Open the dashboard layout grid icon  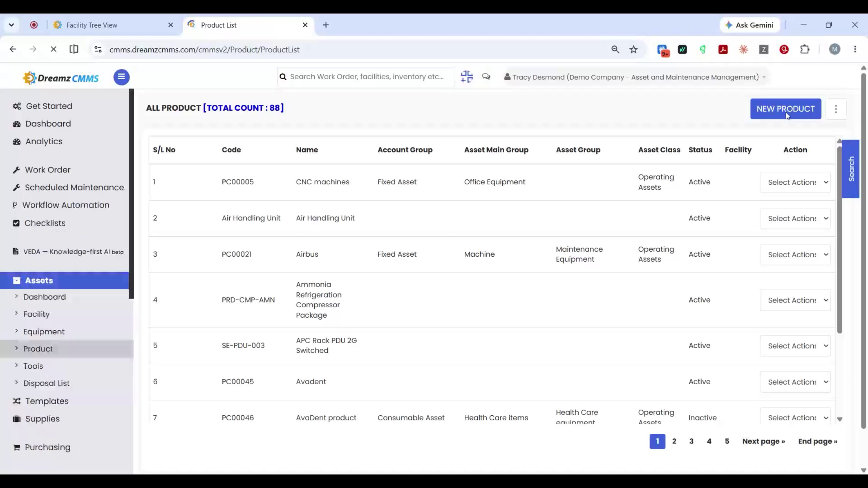coord(467,77)
